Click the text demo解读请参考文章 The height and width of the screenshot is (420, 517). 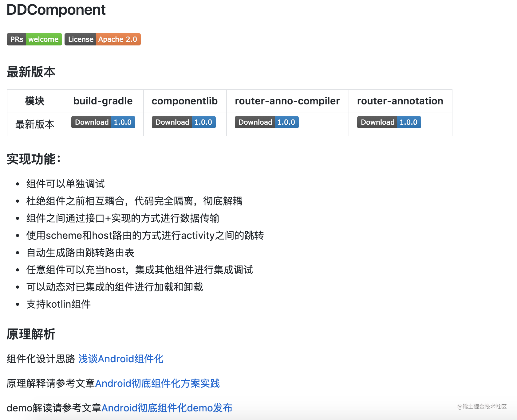(x=54, y=408)
